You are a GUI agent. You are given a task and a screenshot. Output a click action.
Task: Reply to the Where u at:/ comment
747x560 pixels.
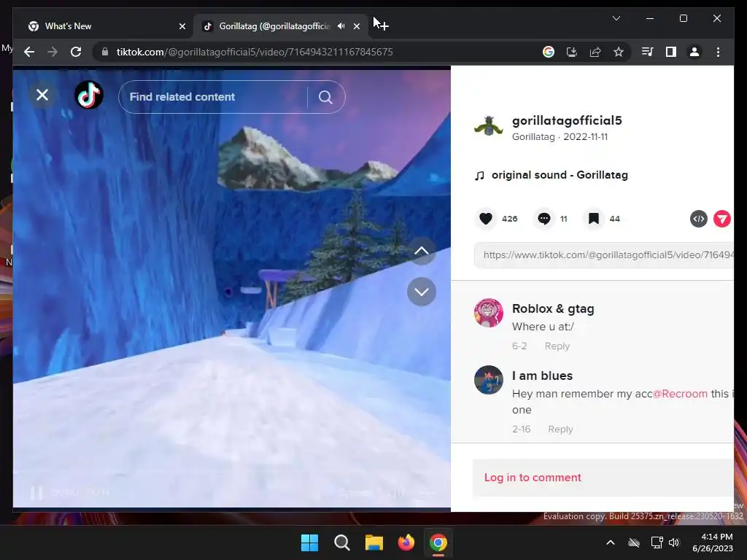pos(557,346)
